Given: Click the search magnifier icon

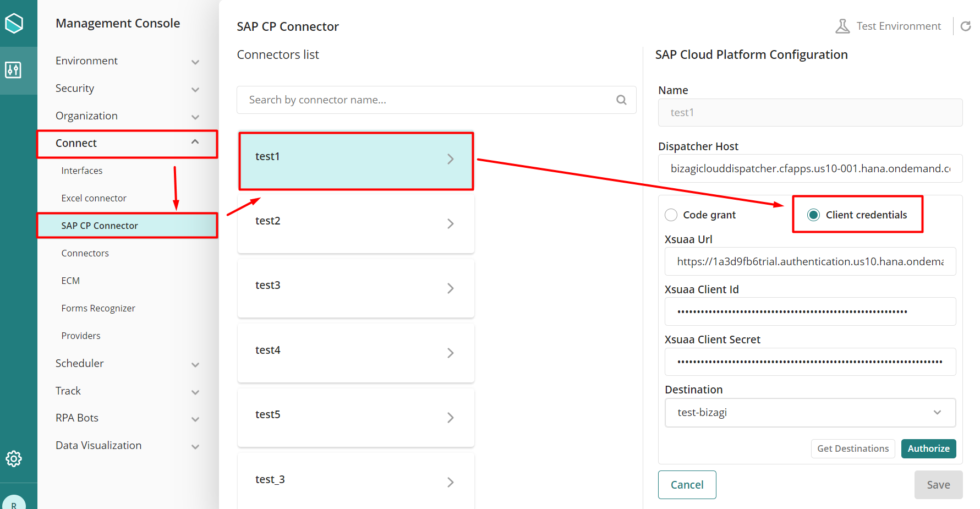Looking at the screenshot, I should pos(621,100).
